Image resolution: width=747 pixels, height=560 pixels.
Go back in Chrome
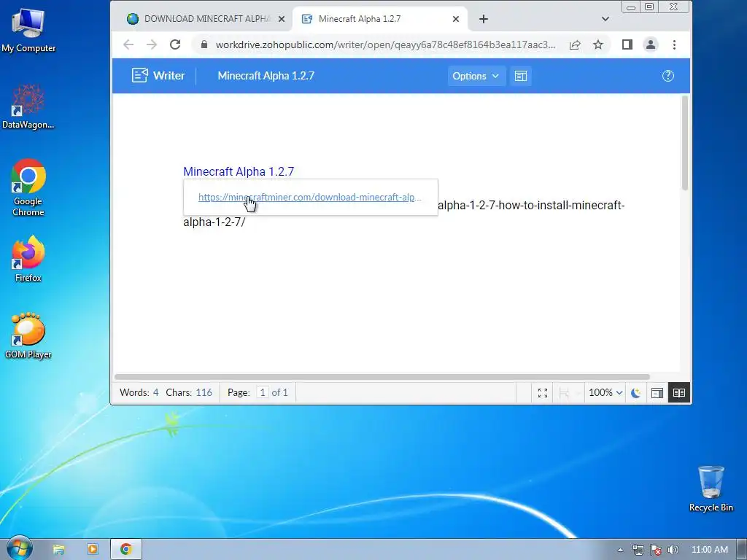(128, 44)
